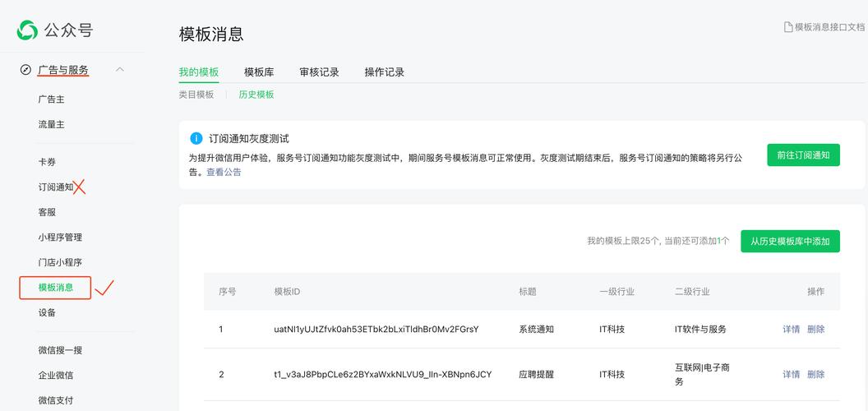
Task: Open 门店小程序 in the sidebar
Action: tap(60, 262)
